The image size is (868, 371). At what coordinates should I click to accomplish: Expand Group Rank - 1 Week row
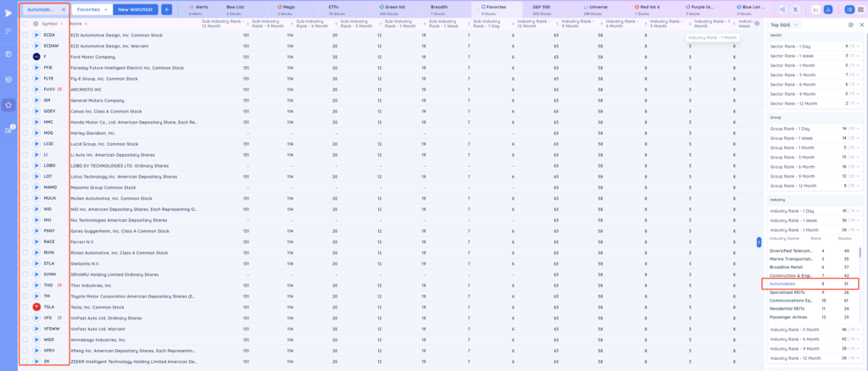(x=815, y=138)
